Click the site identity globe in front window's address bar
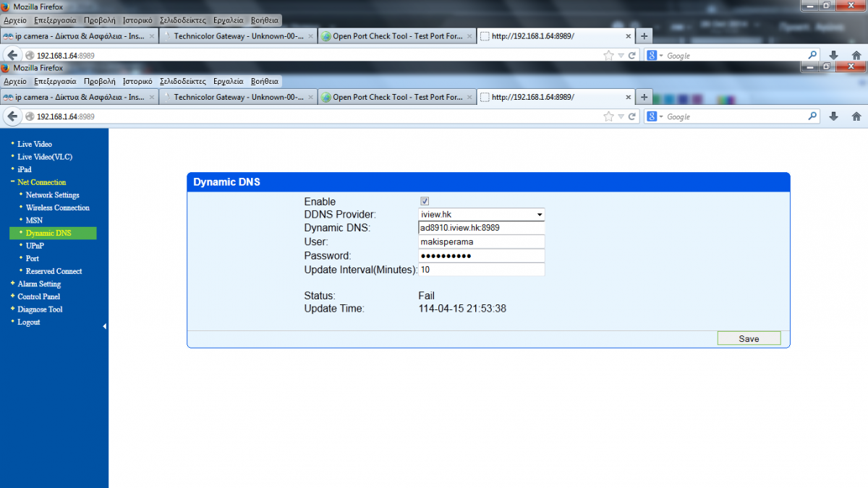The width and height of the screenshot is (868, 488). pos(30,116)
